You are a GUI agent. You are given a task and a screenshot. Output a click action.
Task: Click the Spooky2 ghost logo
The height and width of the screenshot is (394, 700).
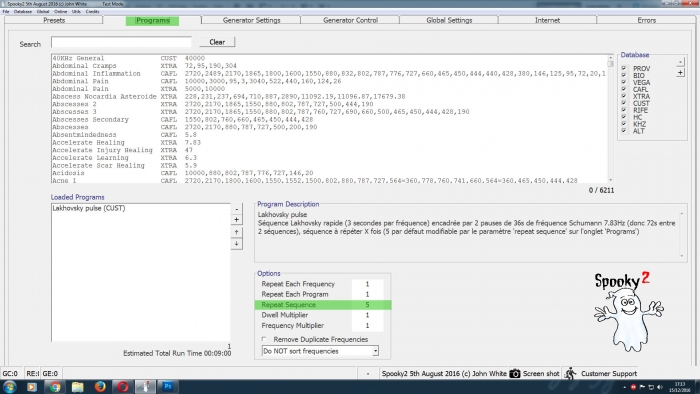point(628,311)
